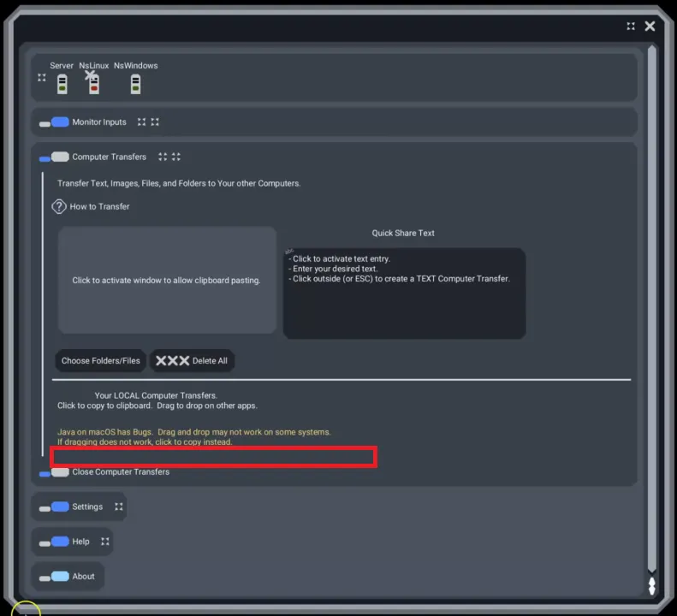Click the NsLinux computer name label

93,66
